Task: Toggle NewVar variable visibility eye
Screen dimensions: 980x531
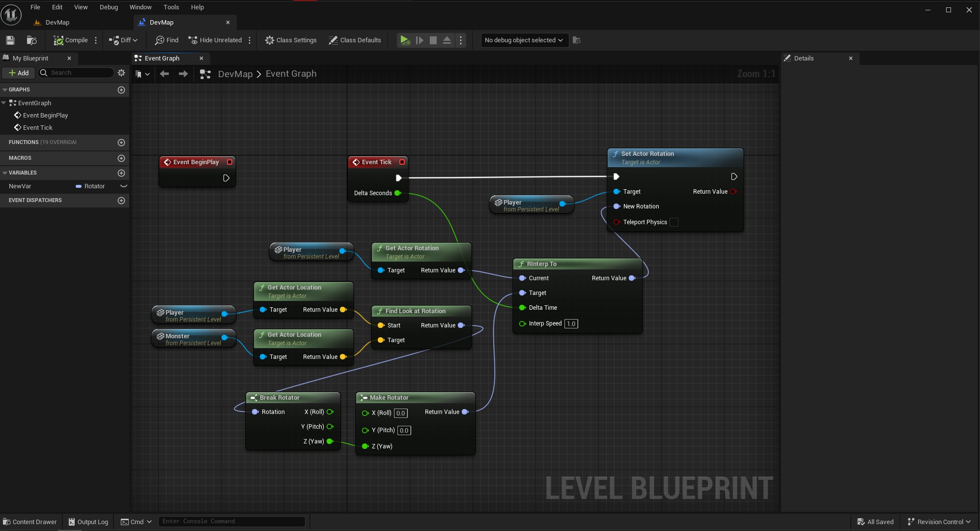Action: [x=124, y=186]
